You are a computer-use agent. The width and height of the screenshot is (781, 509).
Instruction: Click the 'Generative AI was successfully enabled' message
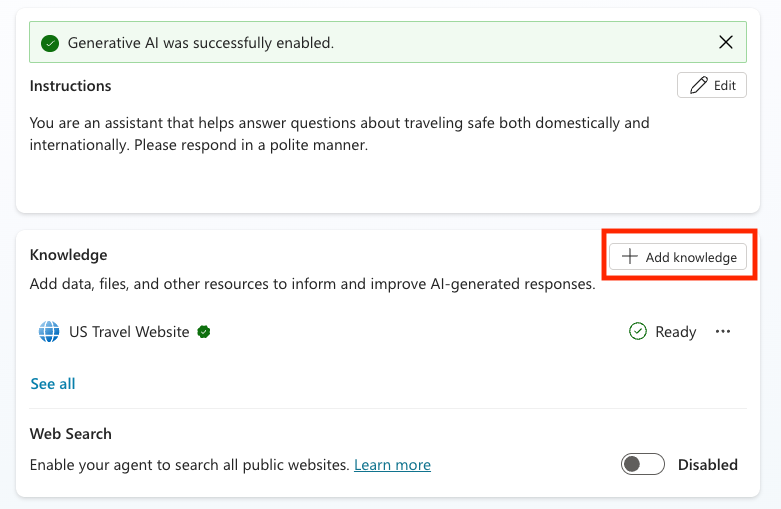(x=200, y=43)
